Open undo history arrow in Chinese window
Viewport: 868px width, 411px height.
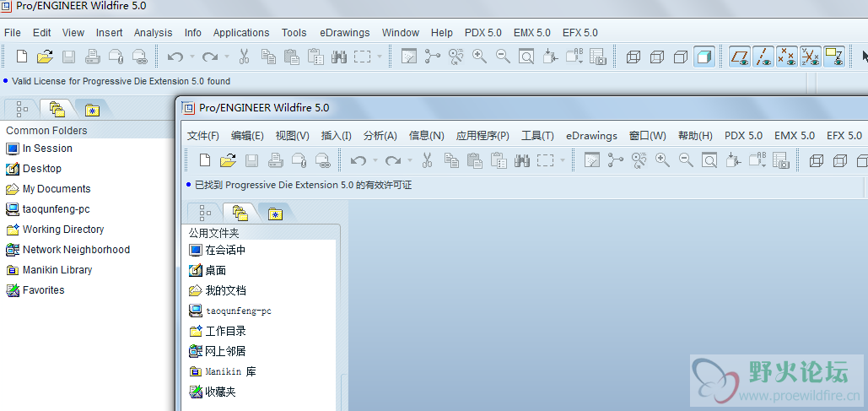375,160
